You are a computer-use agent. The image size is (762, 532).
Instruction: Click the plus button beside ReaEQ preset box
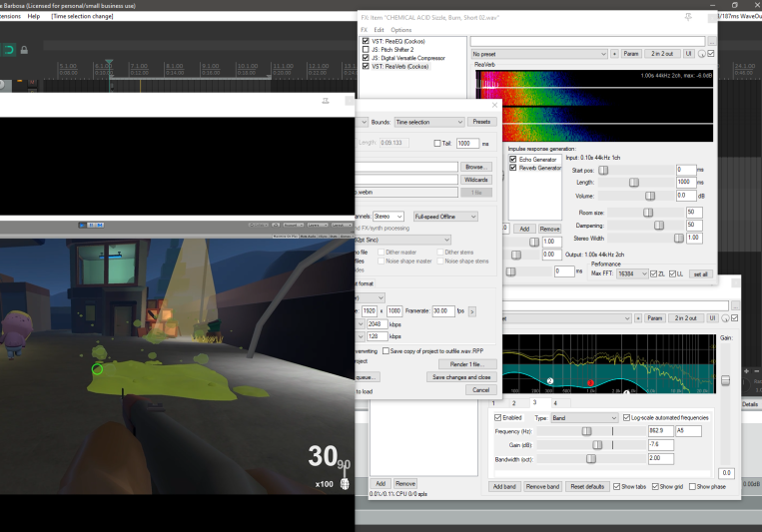pos(638,318)
